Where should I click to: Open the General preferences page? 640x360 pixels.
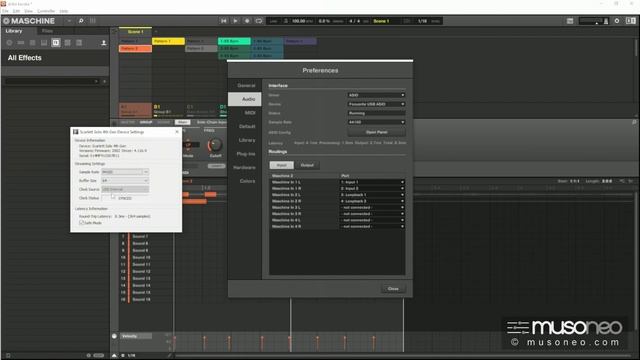point(245,86)
